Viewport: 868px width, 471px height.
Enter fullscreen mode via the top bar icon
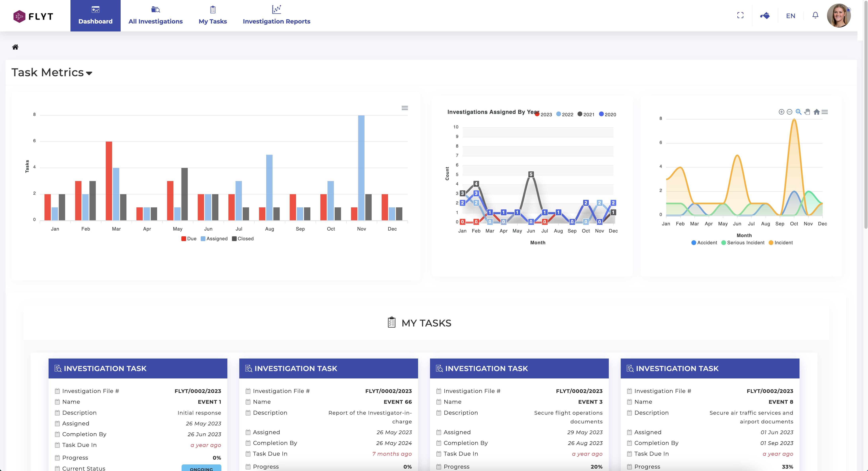[740, 16]
